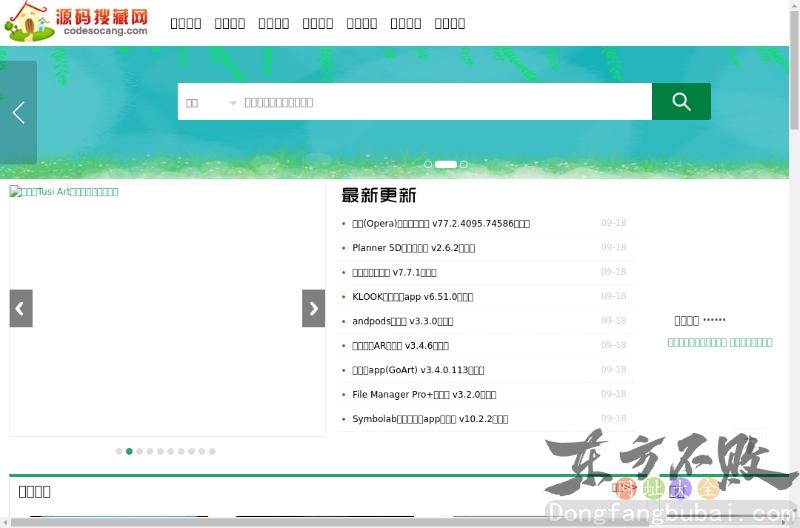Select the first carousel indicator dot

pos(119,451)
